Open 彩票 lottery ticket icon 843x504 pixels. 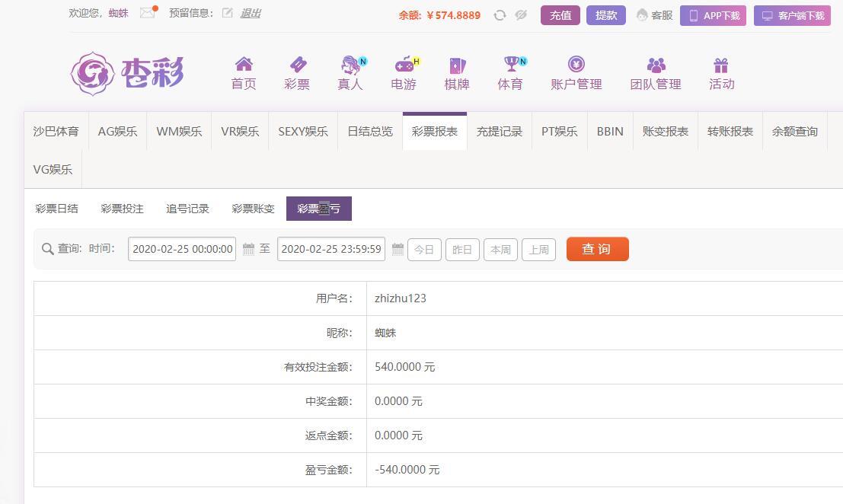[x=297, y=65]
